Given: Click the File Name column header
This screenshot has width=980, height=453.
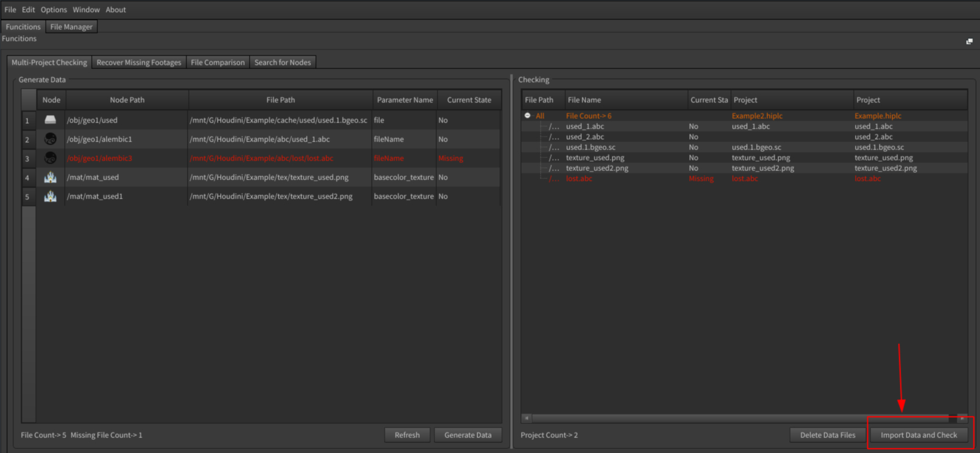Looking at the screenshot, I should [x=626, y=100].
